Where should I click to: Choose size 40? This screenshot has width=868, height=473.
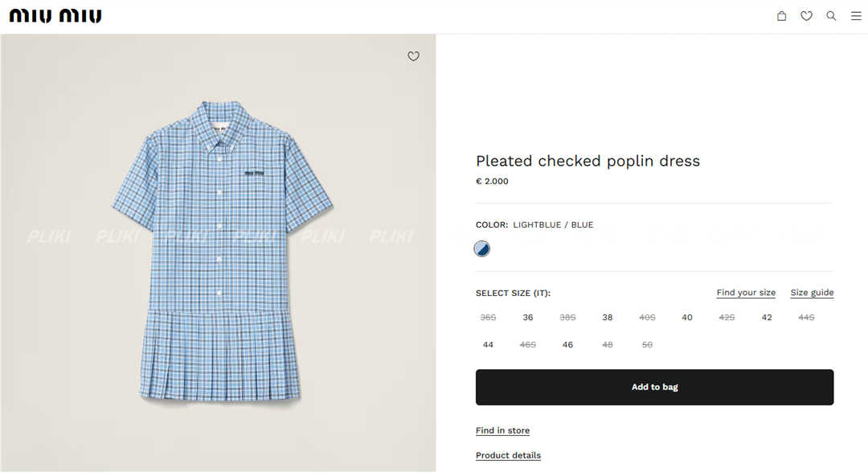click(687, 318)
